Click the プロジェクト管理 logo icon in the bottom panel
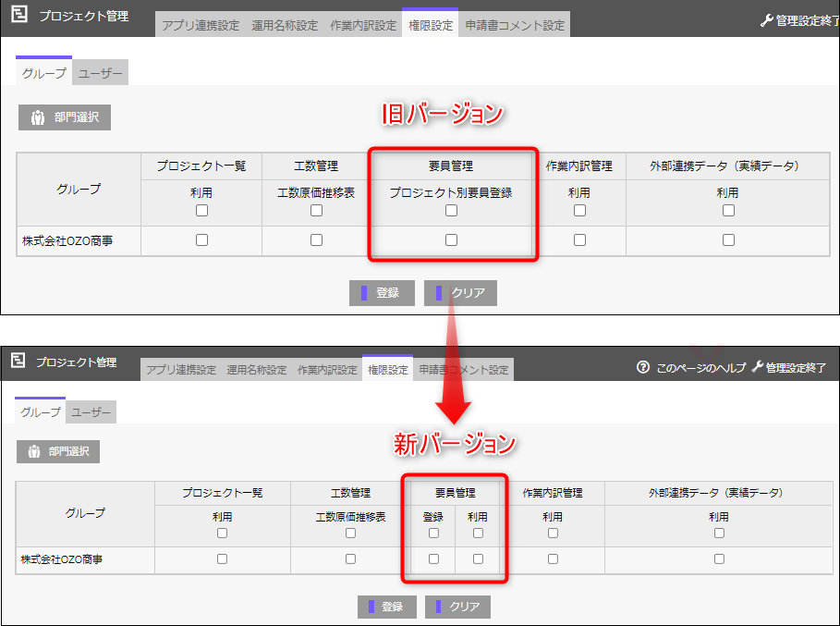The image size is (840, 626). pos(18,362)
